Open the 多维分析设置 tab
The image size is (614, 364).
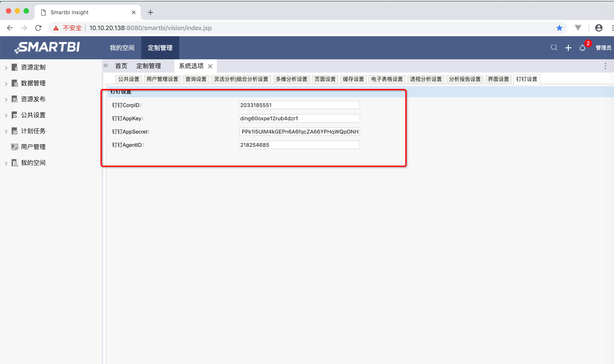(x=291, y=79)
